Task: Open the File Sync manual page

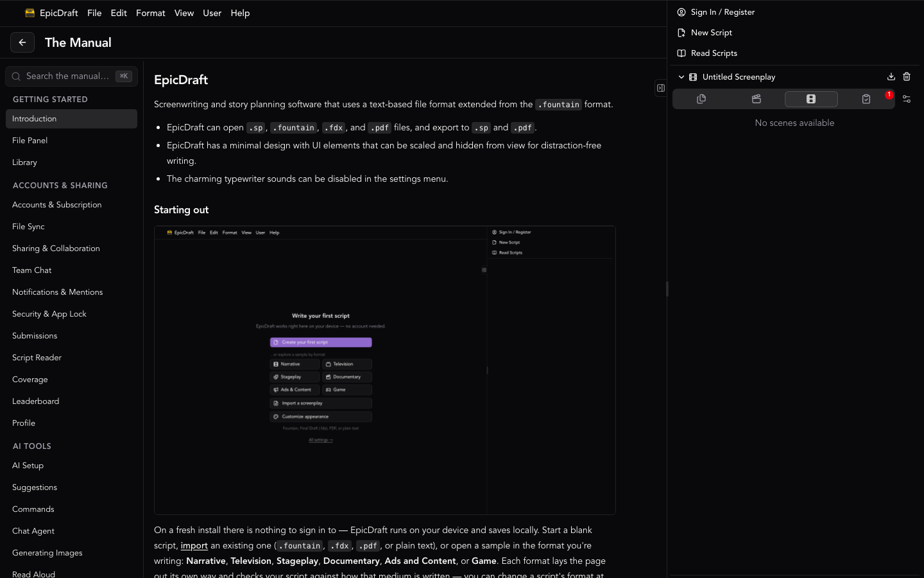Action: (71, 227)
